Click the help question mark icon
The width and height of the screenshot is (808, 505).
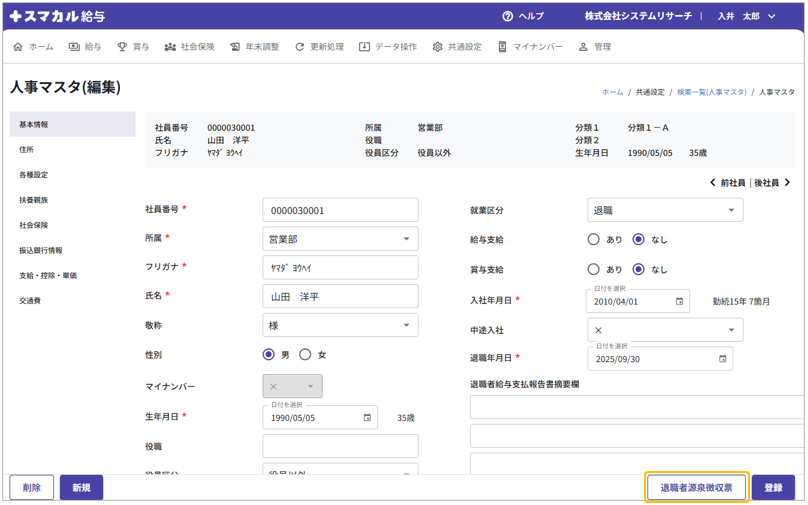point(508,17)
